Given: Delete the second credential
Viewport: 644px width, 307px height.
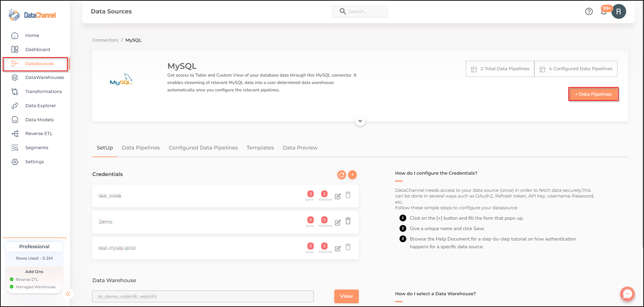Looking at the screenshot, I should point(348,221).
